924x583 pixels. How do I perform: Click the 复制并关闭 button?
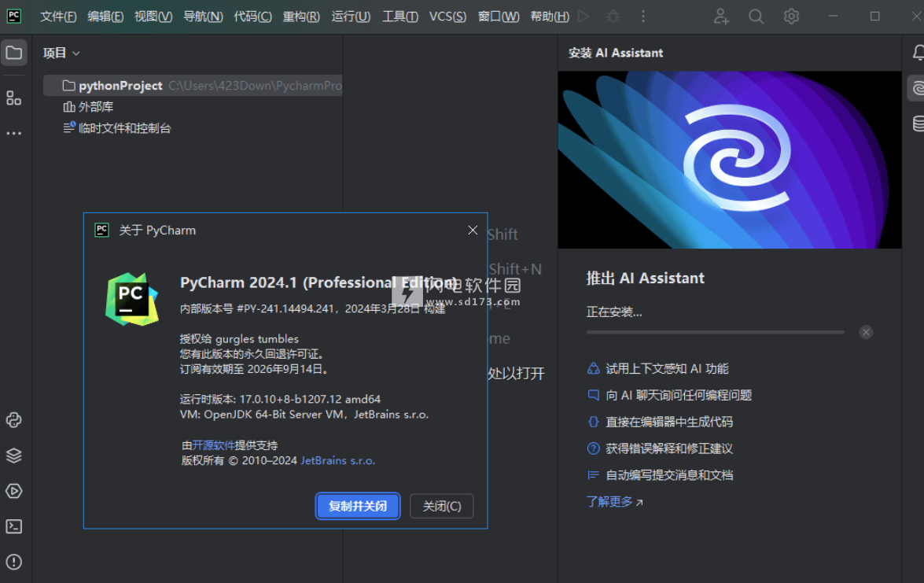[x=357, y=506]
